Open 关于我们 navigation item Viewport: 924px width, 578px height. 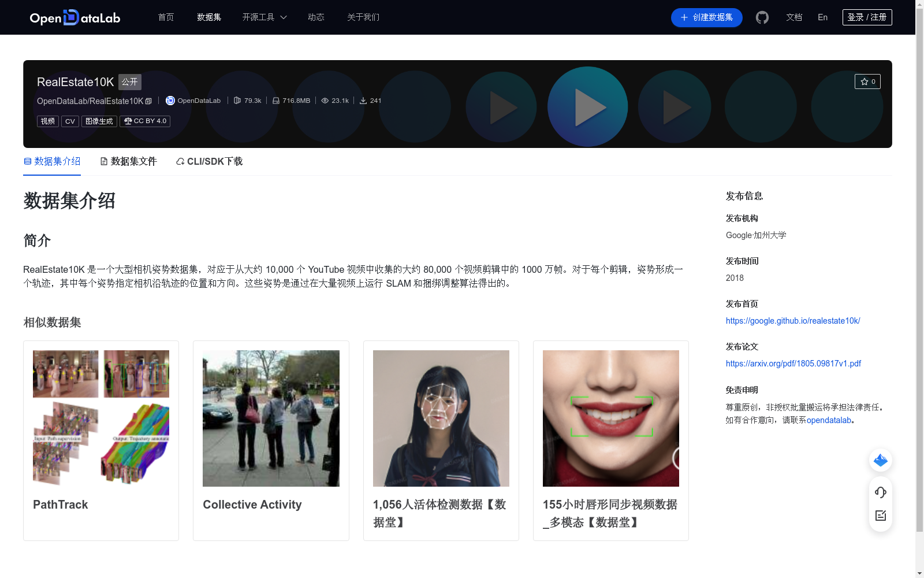click(x=363, y=17)
